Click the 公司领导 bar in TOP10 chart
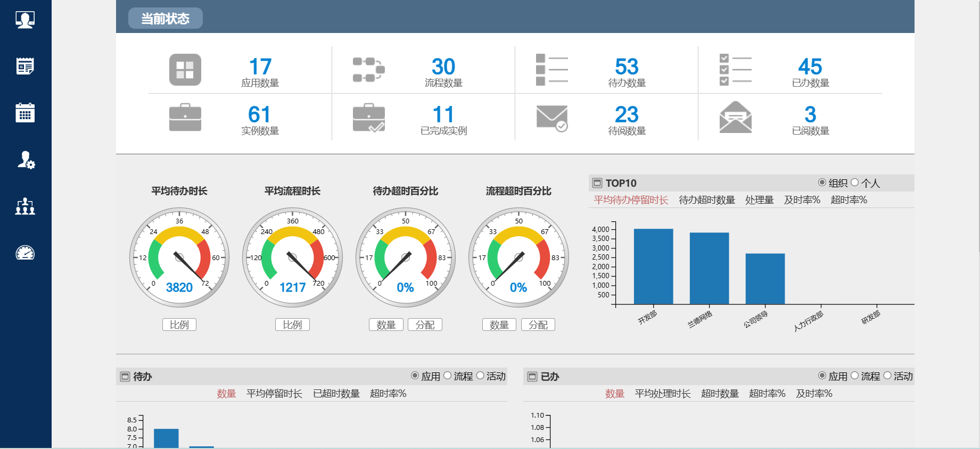 [x=765, y=279]
